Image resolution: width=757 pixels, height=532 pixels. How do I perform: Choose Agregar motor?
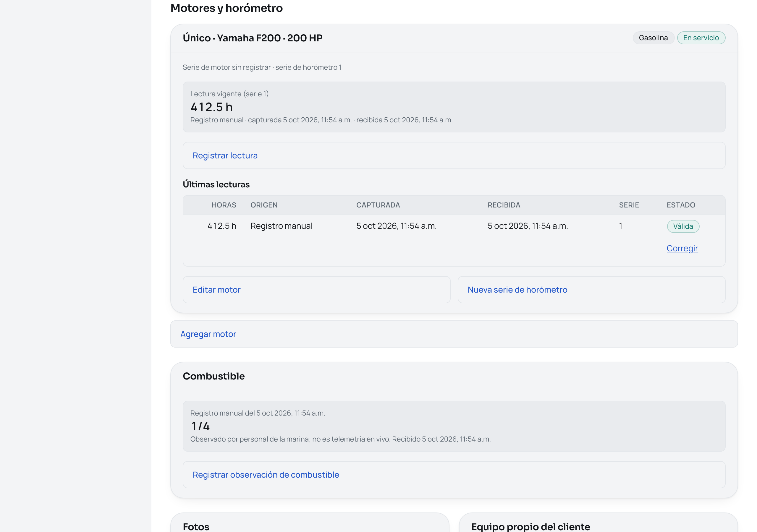click(x=454, y=334)
